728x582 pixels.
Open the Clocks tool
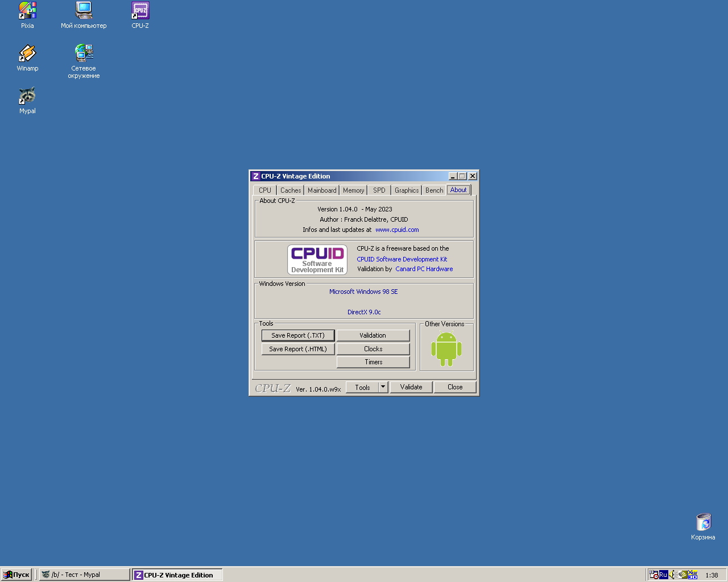point(373,349)
